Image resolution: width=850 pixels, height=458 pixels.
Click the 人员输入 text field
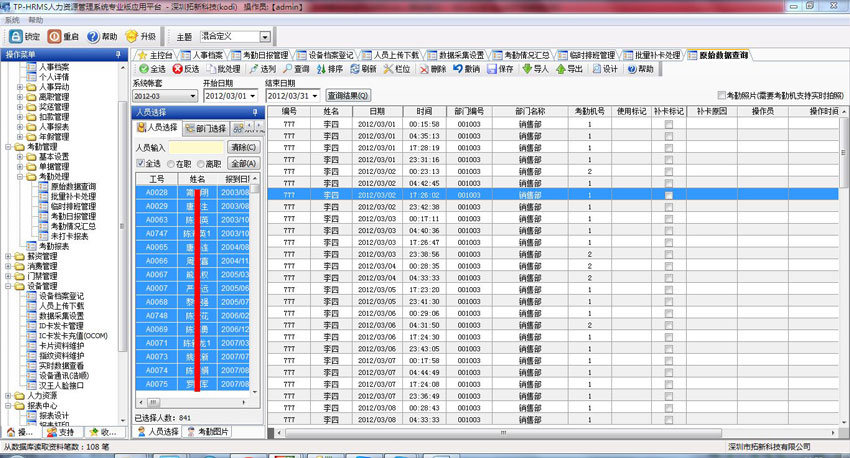click(196, 147)
